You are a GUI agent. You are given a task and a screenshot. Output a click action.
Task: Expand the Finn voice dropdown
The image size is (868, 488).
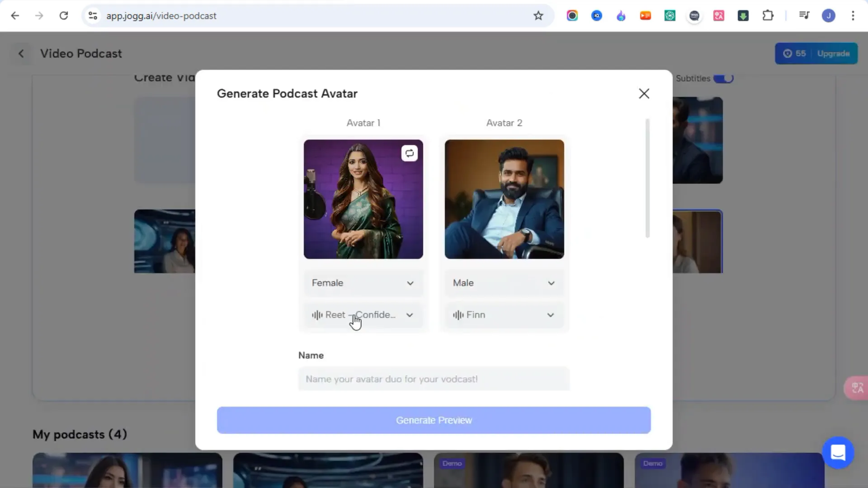tap(504, 315)
